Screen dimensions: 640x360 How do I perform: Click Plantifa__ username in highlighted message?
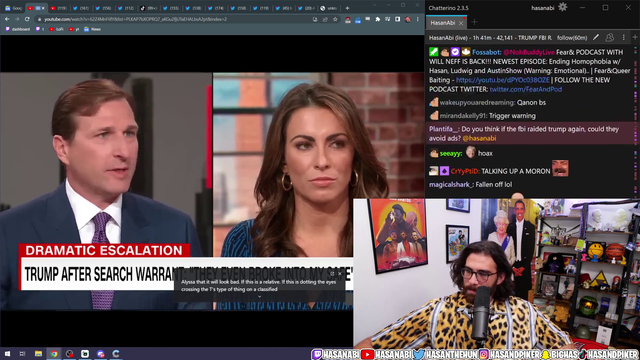coord(444,129)
